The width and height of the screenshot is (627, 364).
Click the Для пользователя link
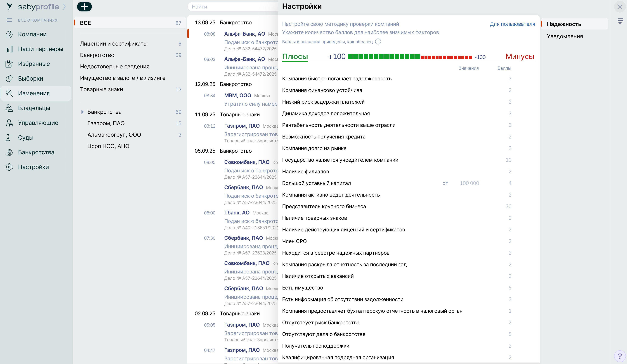pos(512,24)
